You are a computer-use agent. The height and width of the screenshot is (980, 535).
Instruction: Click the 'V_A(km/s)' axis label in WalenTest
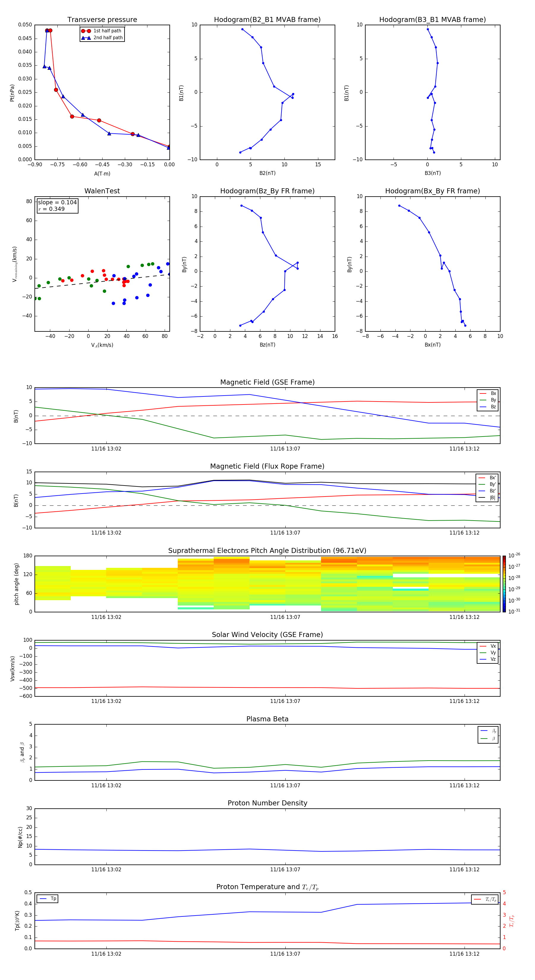coord(102,345)
